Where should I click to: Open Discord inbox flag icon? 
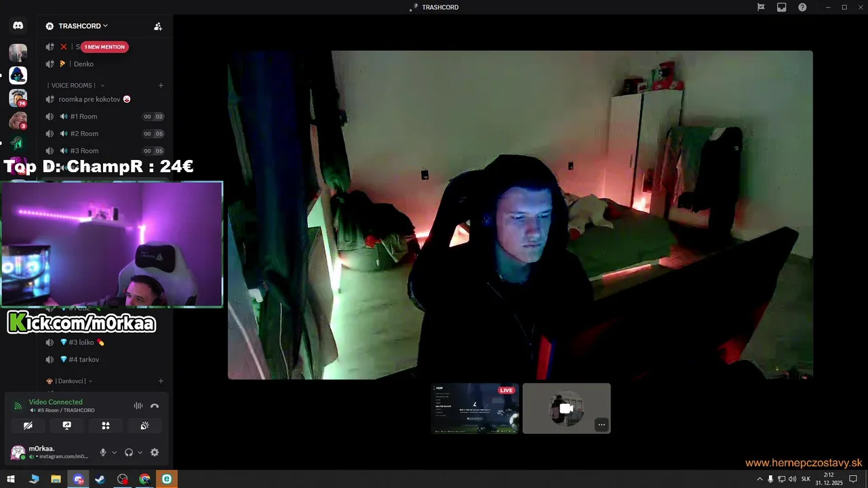click(761, 7)
